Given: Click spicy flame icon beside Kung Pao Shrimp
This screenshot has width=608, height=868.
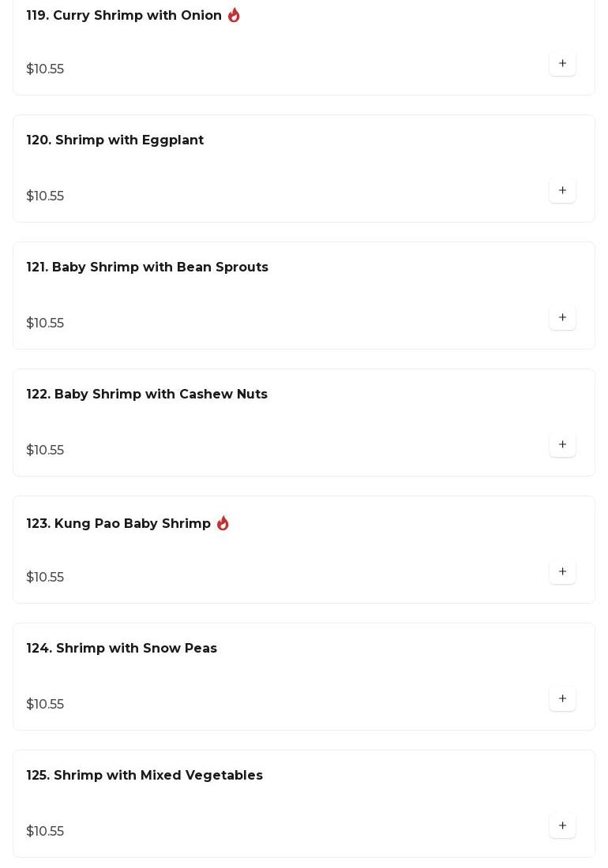Looking at the screenshot, I should tap(223, 523).
